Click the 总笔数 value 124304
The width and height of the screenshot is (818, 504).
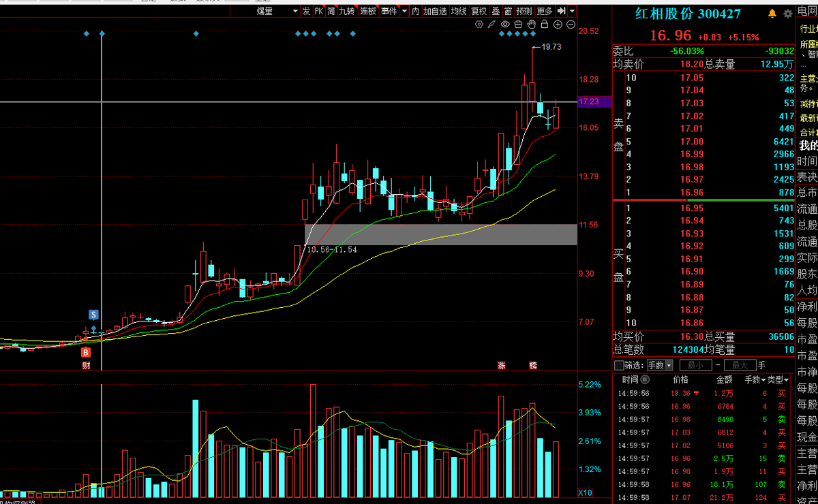(x=687, y=349)
